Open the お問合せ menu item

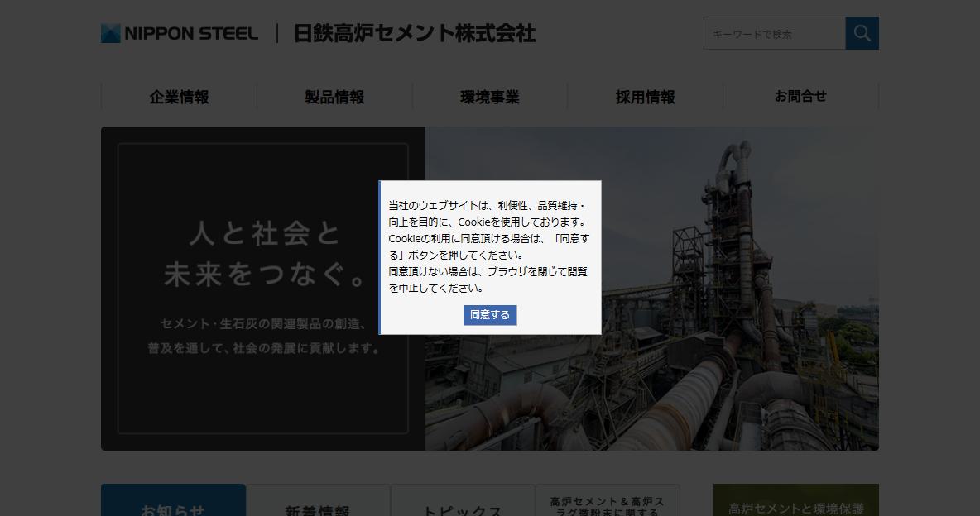[800, 97]
